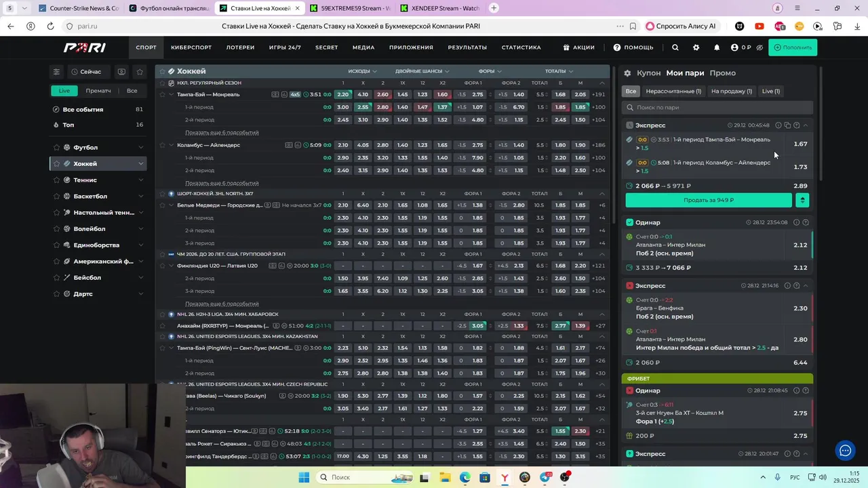Open Telegram from the taskbar
Image resolution: width=868 pixels, height=488 pixels.
pyautogui.click(x=545, y=477)
